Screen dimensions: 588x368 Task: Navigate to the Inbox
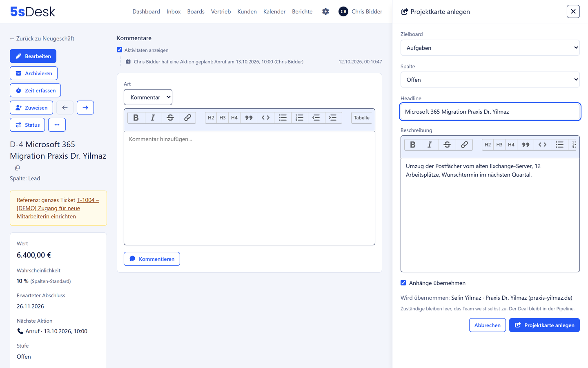point(174,11)
